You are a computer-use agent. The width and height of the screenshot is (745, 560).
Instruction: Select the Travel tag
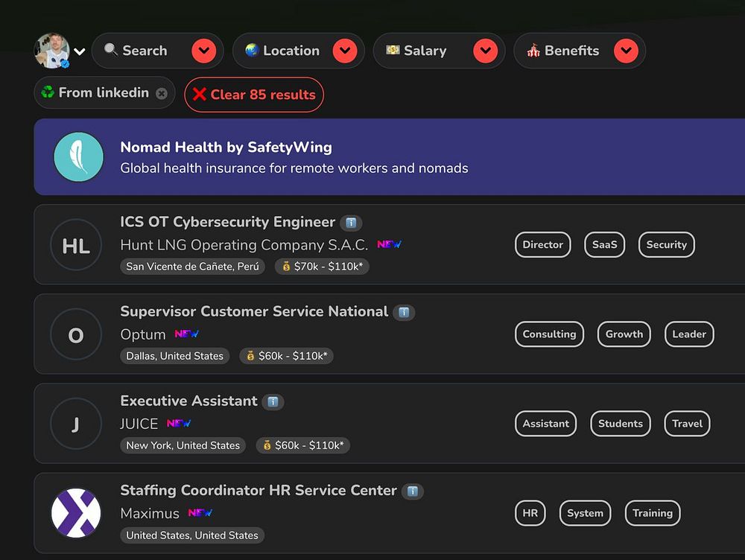pyautogui.click(x=687, y=423)
